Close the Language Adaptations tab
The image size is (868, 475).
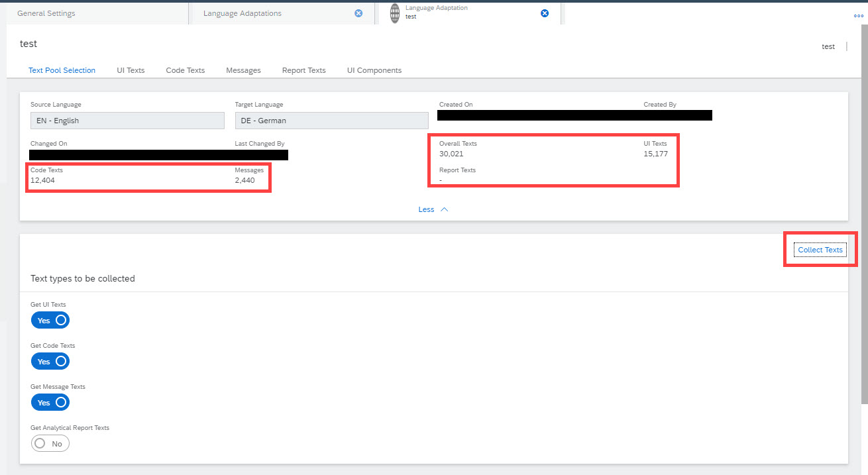click(358, 13)
